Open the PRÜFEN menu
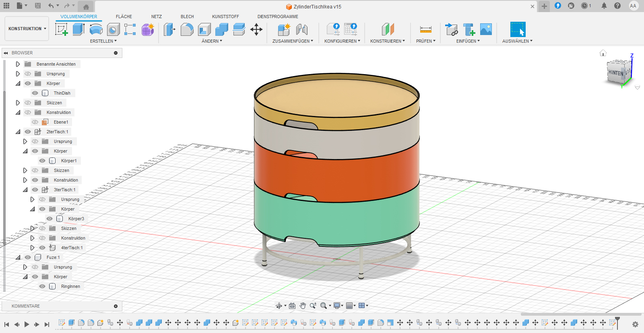Image resolution: width=644 pixels, height=333 pixels. coord(426,41)
